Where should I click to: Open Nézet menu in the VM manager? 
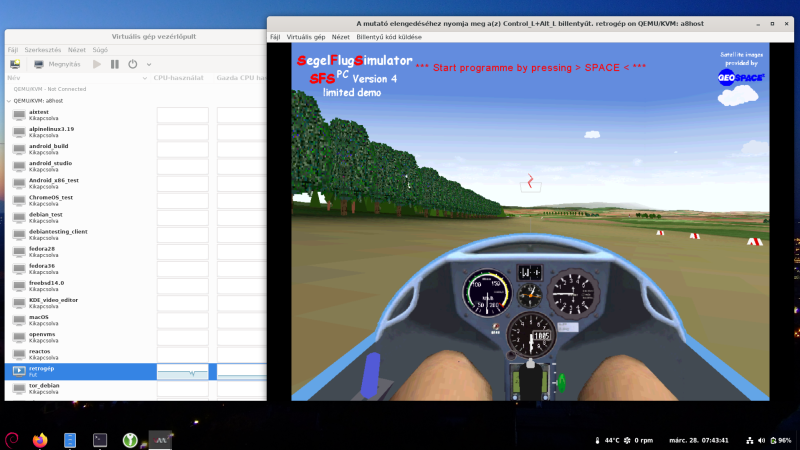pos(77,50)
